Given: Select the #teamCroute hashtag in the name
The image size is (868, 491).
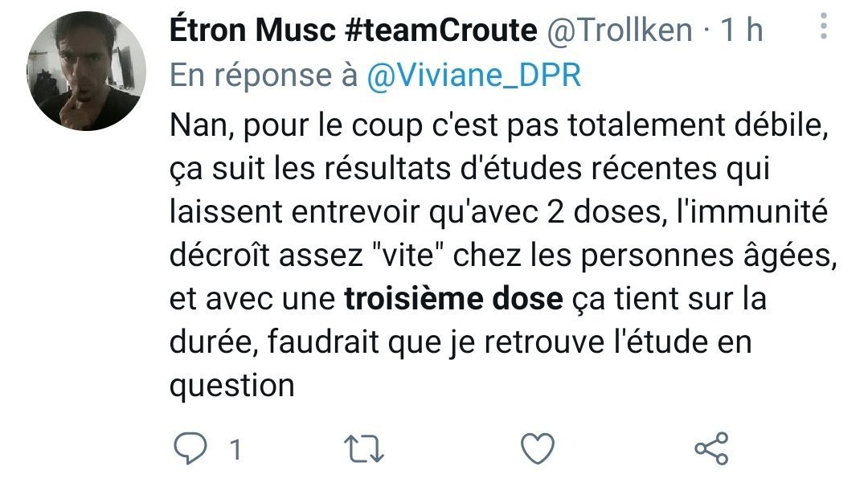Looking at the screenshot, I should coord(440,30).
